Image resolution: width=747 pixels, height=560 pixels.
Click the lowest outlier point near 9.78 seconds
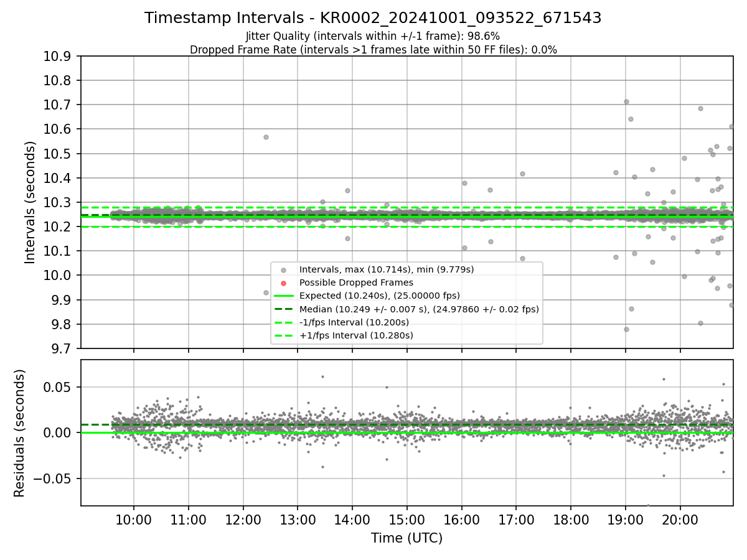(626, 329)
